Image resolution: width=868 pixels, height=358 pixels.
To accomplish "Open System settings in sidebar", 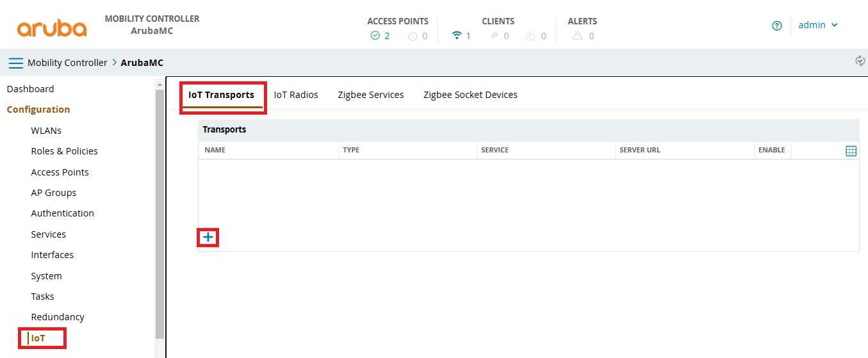I will [x=46, y=276].
